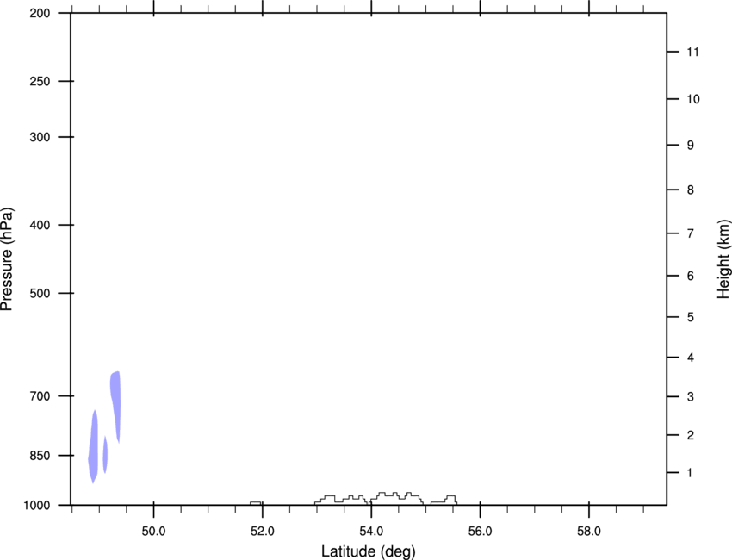Click the '54.0' latitude tick label

pos(371,531)
